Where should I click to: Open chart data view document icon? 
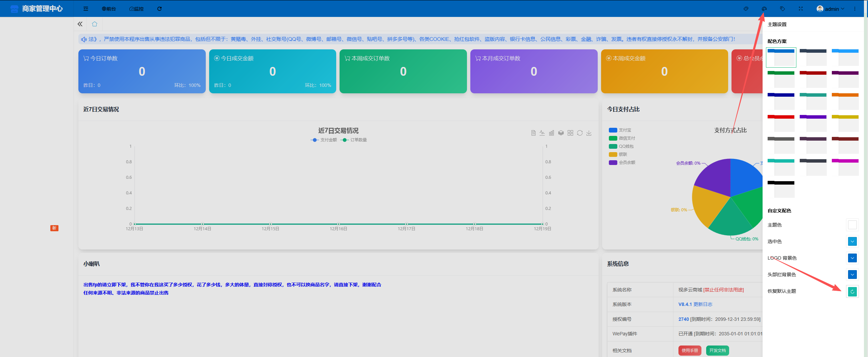tap(533, 133)
